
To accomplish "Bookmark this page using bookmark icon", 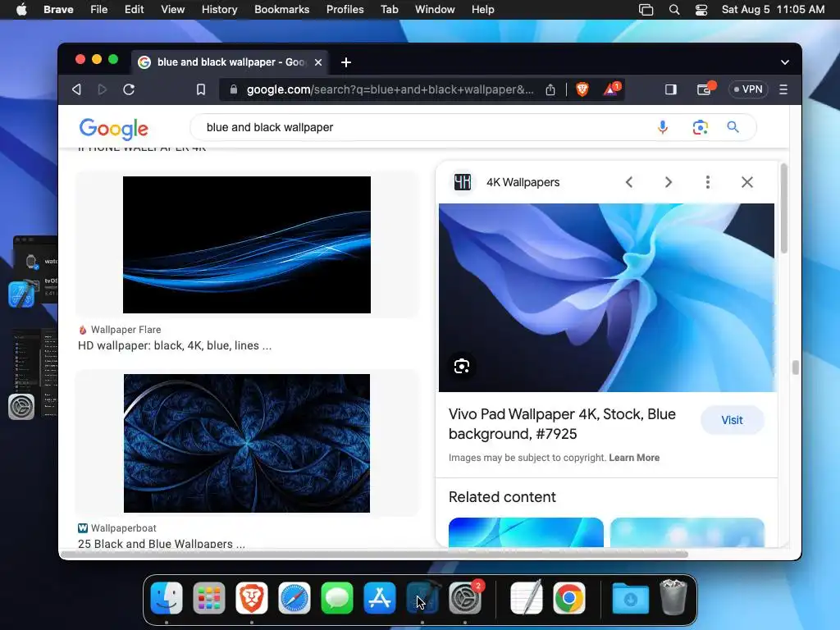I will coord(201,89).
